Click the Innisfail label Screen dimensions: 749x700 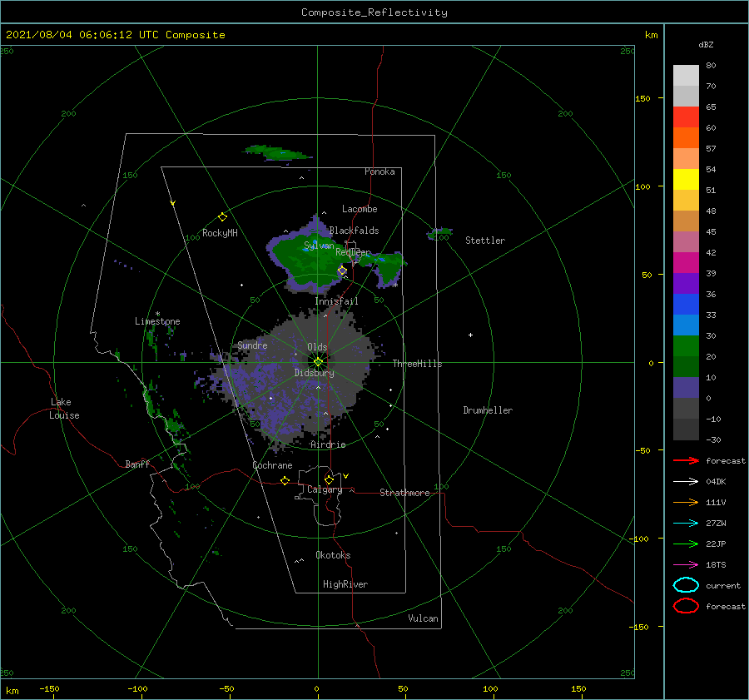coord(336,301)
